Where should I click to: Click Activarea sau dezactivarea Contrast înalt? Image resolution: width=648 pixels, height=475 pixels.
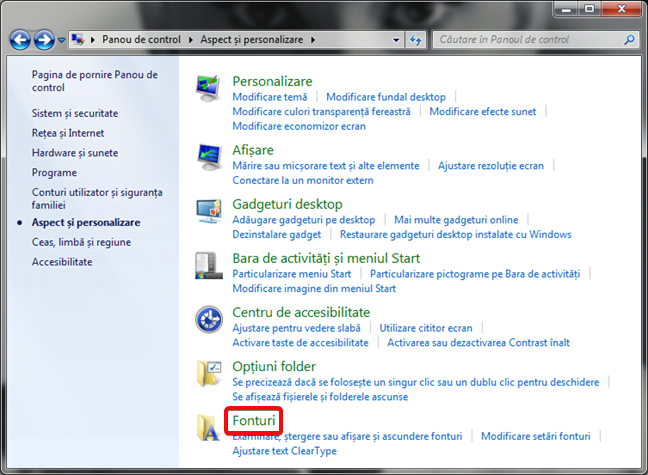(478, 343)
